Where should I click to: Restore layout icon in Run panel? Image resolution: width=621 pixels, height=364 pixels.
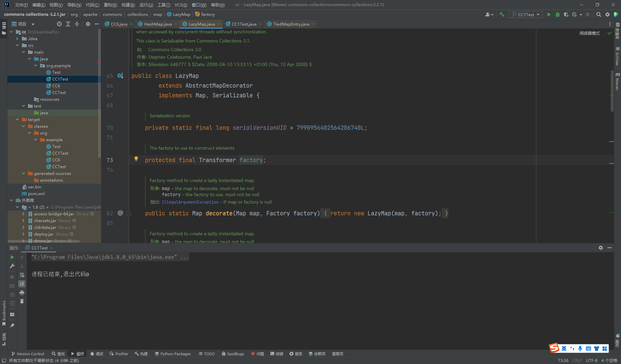[12, 314]
